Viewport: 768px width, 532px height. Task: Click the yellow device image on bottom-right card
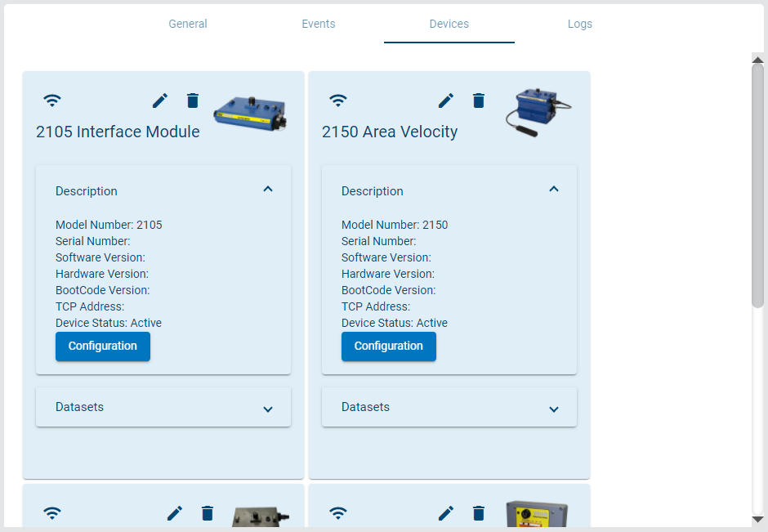pos(537,513)
